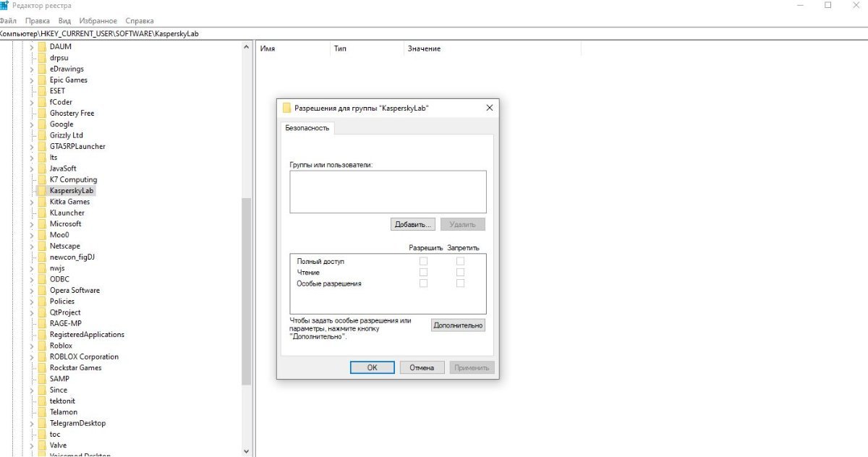Click folder icon in permissions dialog title
This screenshot has width=868, height=457.
coord(286,108)
